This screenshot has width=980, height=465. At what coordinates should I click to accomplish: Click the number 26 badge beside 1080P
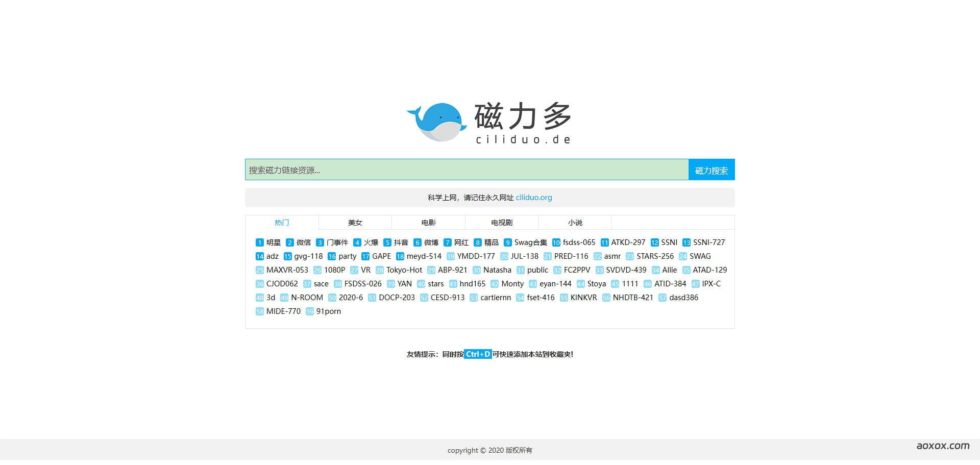pos(317,270)
